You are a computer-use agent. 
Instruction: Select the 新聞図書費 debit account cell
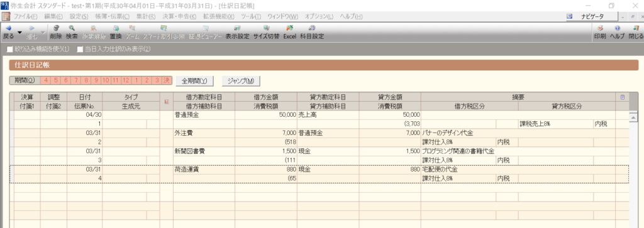click(x=204, y=151)
